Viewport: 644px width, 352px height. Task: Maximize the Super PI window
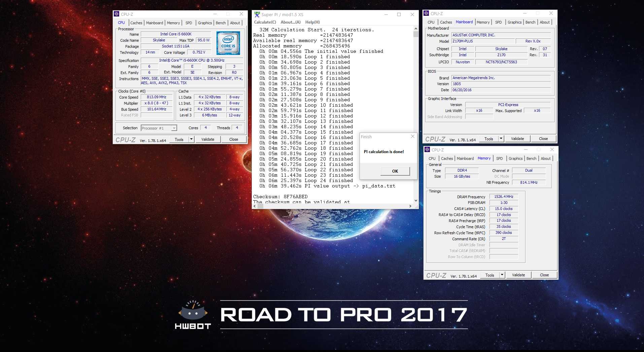399,14
